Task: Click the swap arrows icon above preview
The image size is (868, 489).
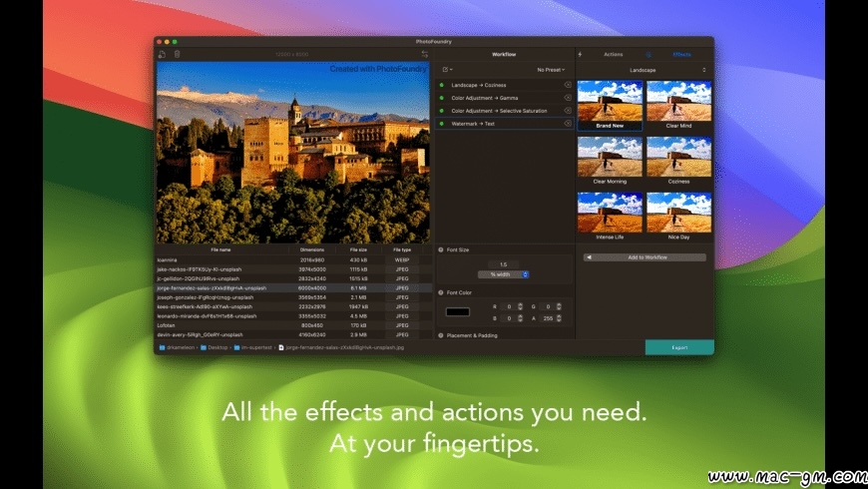Action: tap(425, 54)
